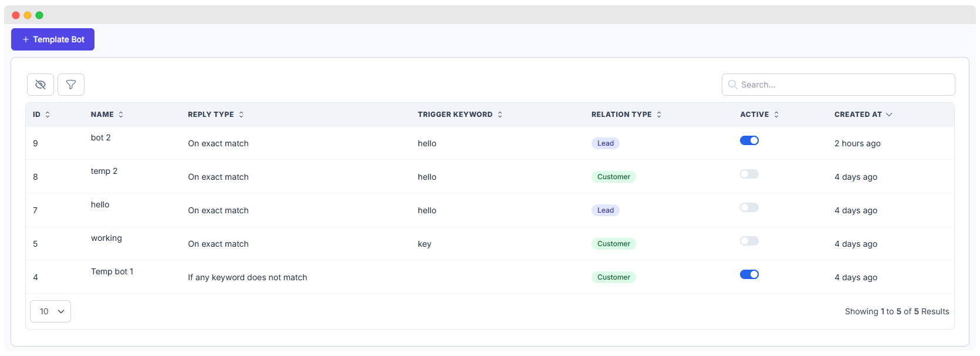Toggle the CREATED AT sort order
Screen dimensions: 980x356
click(863, 115)
